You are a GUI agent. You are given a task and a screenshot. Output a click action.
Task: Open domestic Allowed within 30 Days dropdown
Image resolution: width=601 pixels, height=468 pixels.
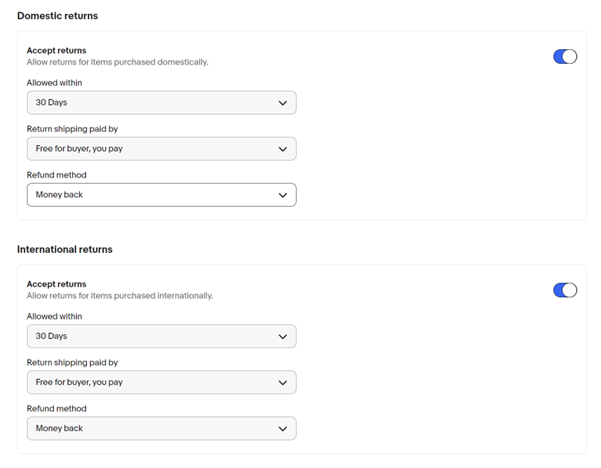click(x=161, y=103)
